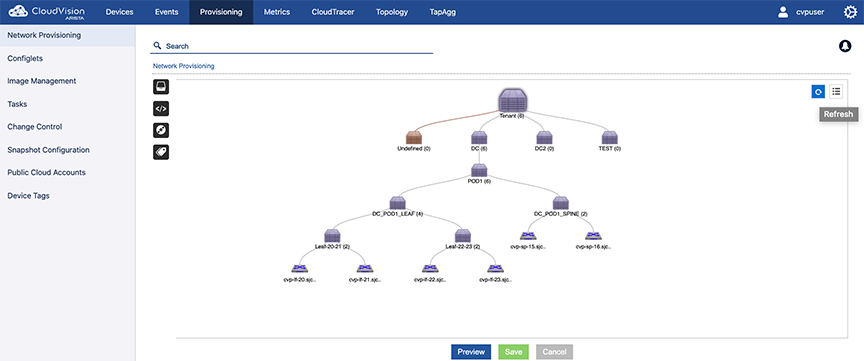Select the DC (6) container node
The image size is (864, 361).
point(479,138)
